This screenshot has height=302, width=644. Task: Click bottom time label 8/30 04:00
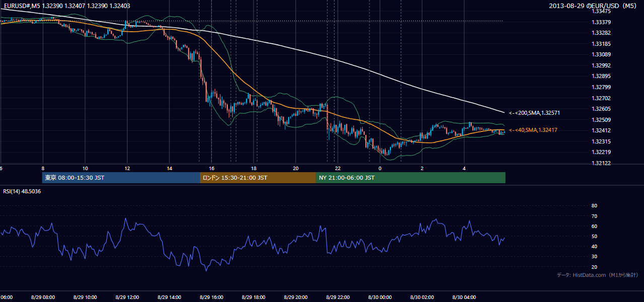coord(464,297)
